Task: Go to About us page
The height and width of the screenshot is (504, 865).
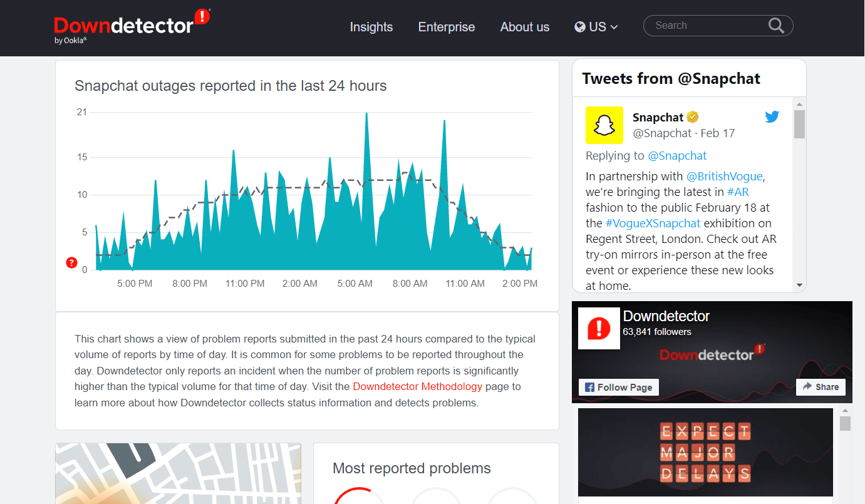Action: (525, 27)
